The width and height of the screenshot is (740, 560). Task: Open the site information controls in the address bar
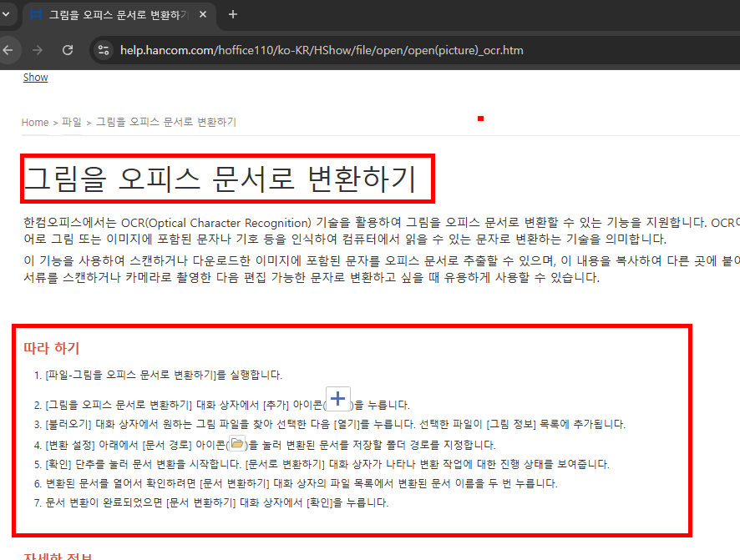click(102, 50)
